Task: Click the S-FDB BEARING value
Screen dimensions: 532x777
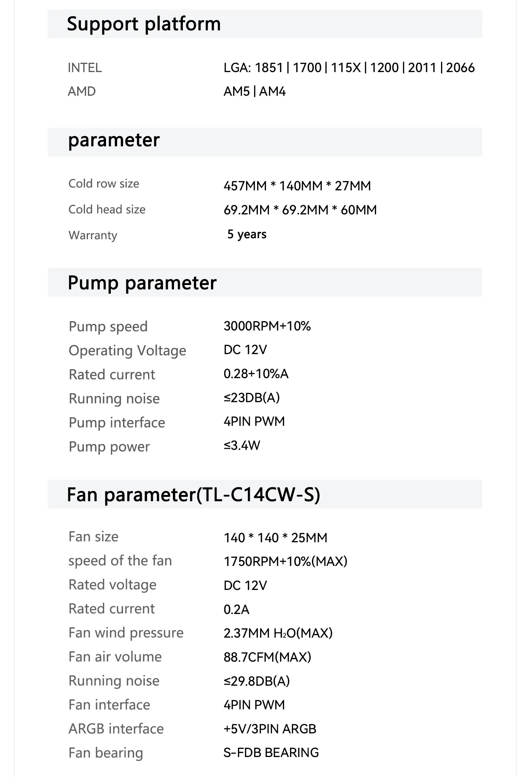Action: pos(271,753)
